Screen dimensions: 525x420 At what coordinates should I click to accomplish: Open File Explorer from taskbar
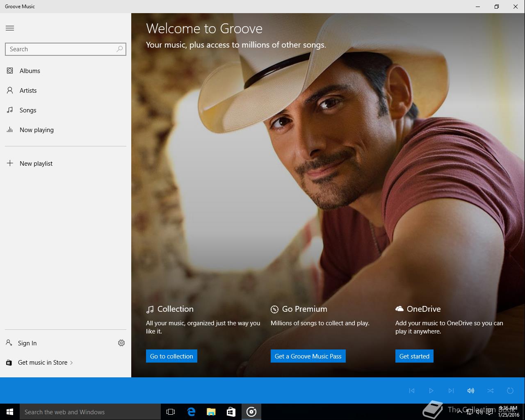[x=211, y=412]
